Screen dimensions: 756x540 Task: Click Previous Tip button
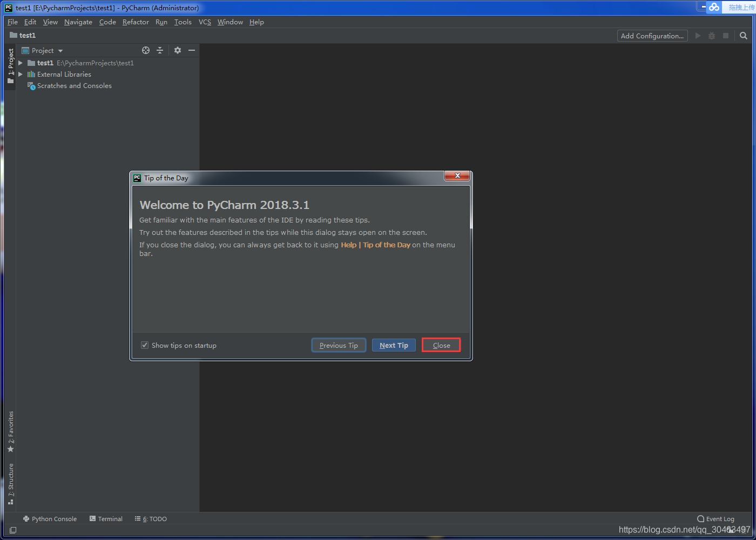point(339,345)
